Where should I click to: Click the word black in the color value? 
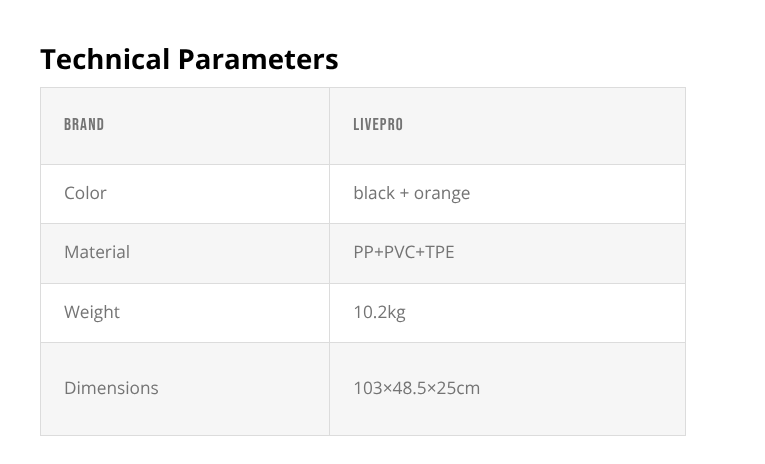click(x=374, y=193)
